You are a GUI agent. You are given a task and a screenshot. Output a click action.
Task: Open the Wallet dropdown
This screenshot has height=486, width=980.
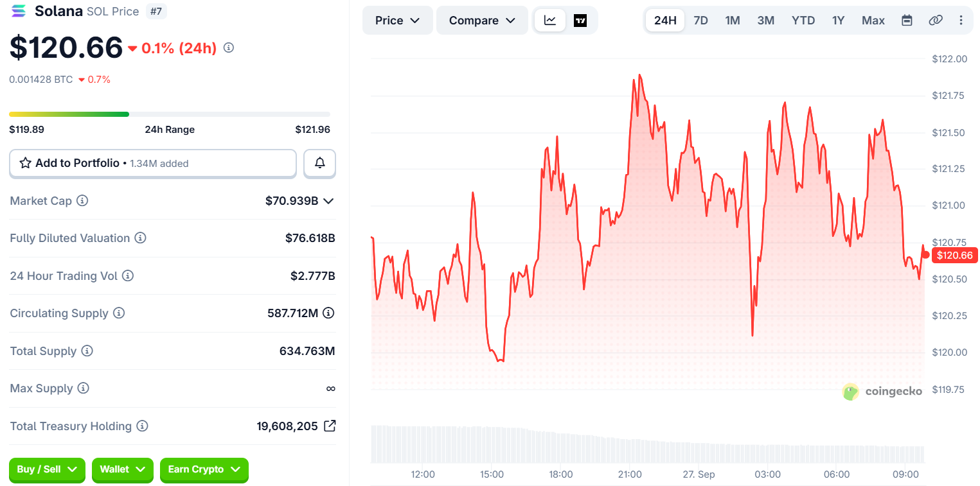[x=122, y=469]
